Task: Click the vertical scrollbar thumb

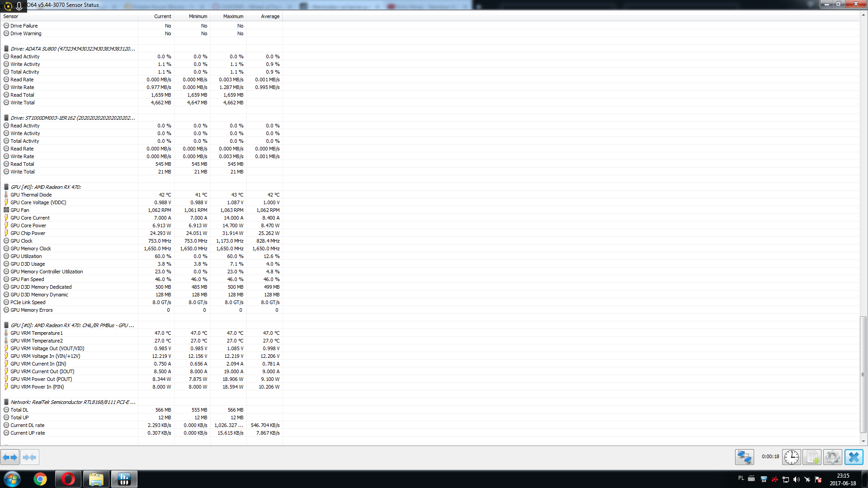Action: [x=863, y=374]
